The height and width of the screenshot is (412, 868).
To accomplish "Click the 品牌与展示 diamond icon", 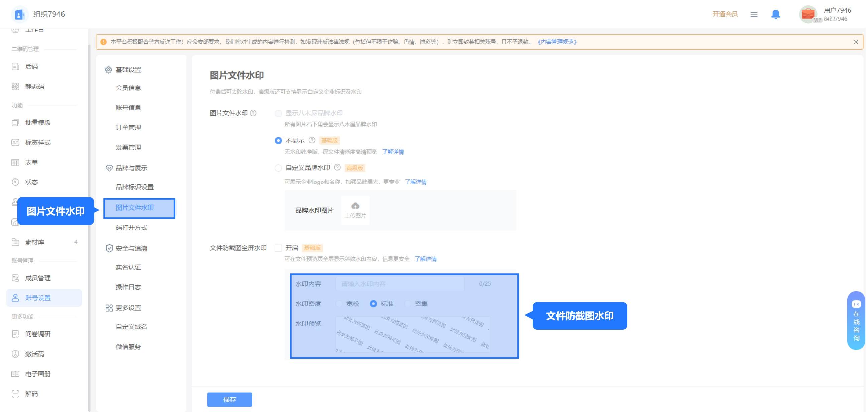I will click(x=109, y=168).
